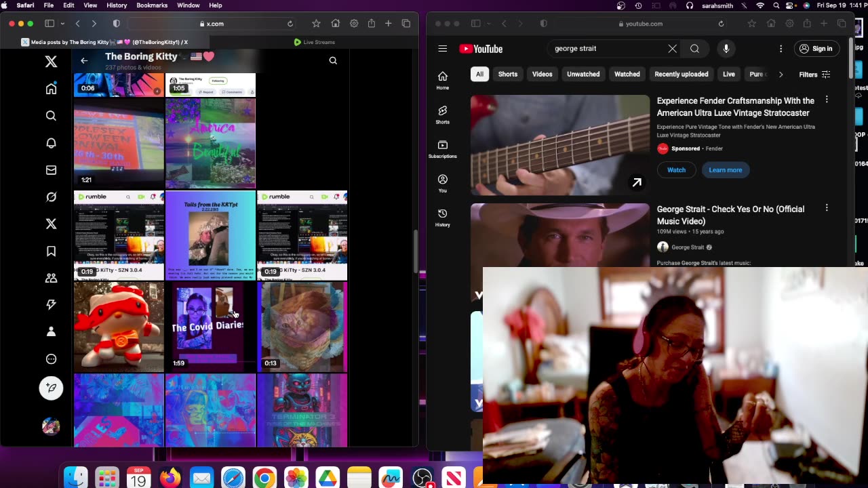The height and width of the screenshot is (488, 868).
Task: Compose a new post on X
Action: (x=51, y=388)
